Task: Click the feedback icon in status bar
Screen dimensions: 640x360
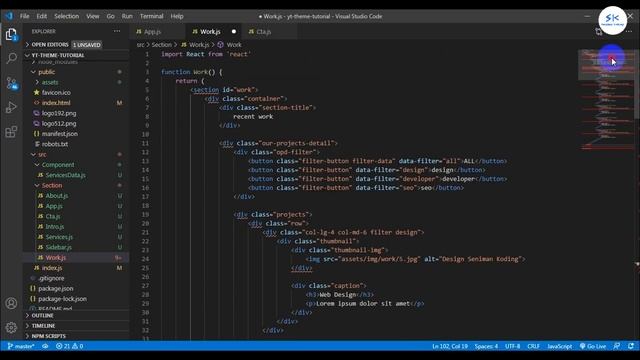Action: pyautogui.click(x=617, y=346)
